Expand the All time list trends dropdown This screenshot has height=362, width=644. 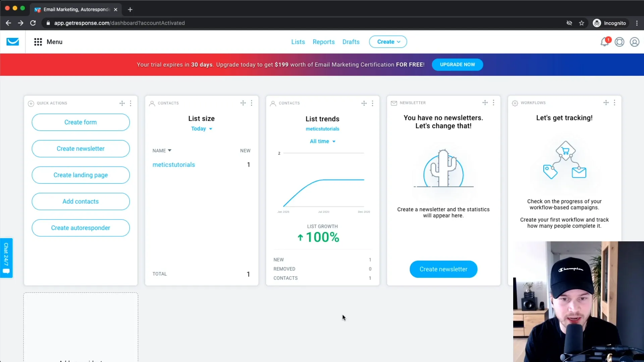pyautogui.click(x=322, y=141)
